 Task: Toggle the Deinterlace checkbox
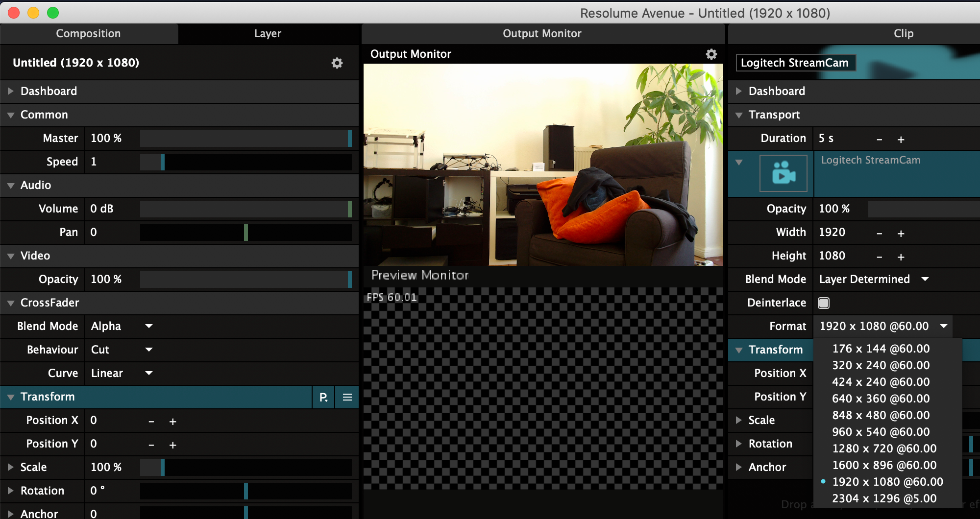[824, 303]
